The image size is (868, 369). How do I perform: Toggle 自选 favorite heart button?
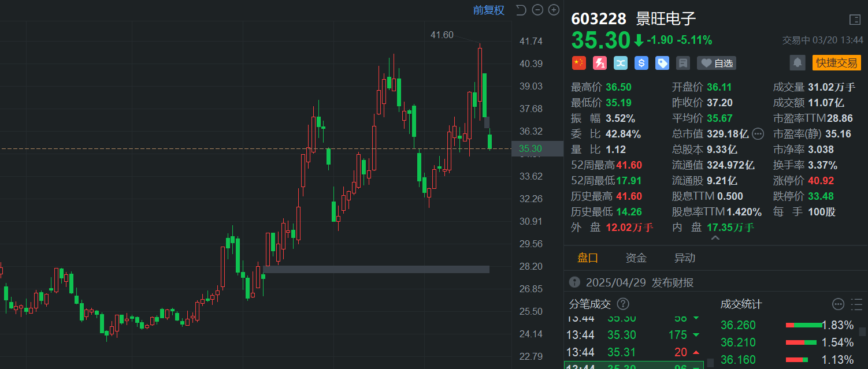[x=716, y=63]
